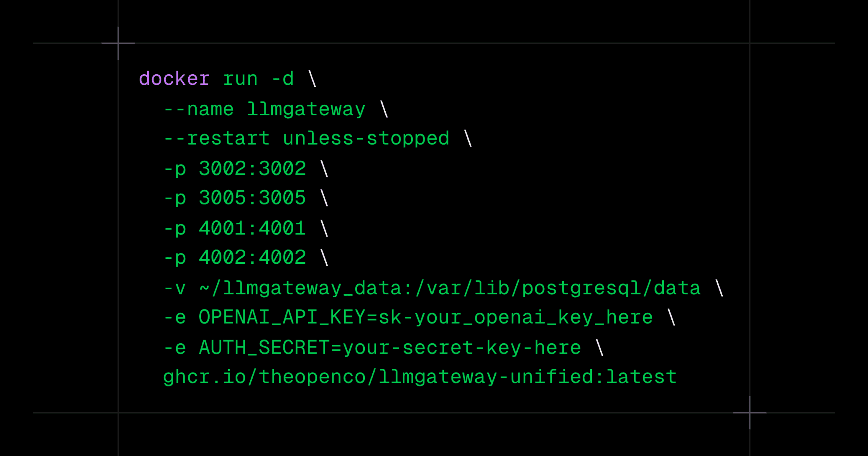
Task: Select the "-d" flag
Action: (x=283, y=79)
